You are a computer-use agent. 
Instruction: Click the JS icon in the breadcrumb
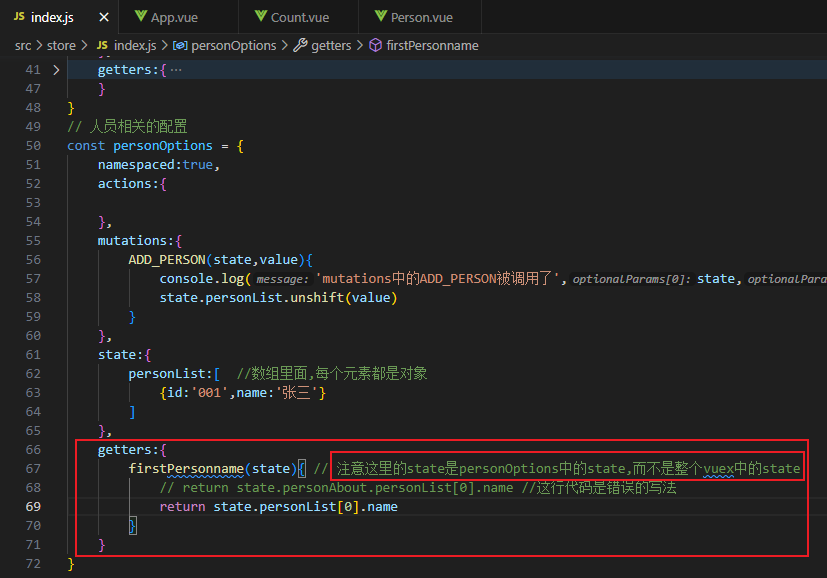click(102, 45)
